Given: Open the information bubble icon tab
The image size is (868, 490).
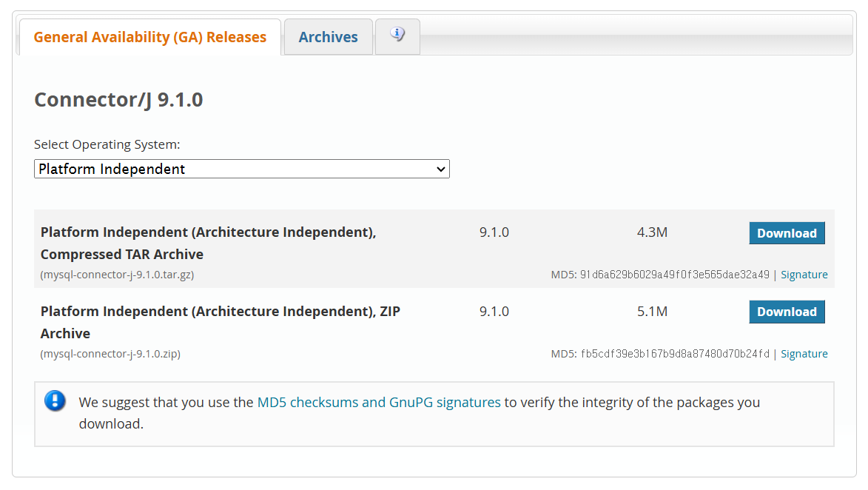Looking at the screenshot, I should tap(397, 36).
